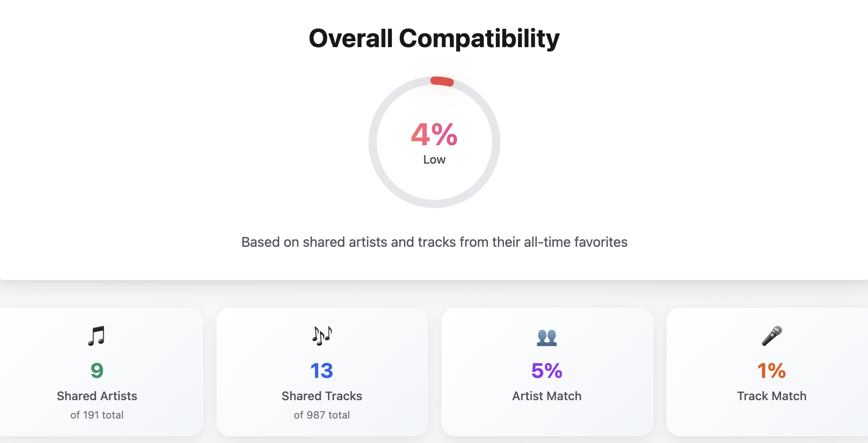868x443 pixels.
Task: Click the Low rating label
Action: point(434,160)
